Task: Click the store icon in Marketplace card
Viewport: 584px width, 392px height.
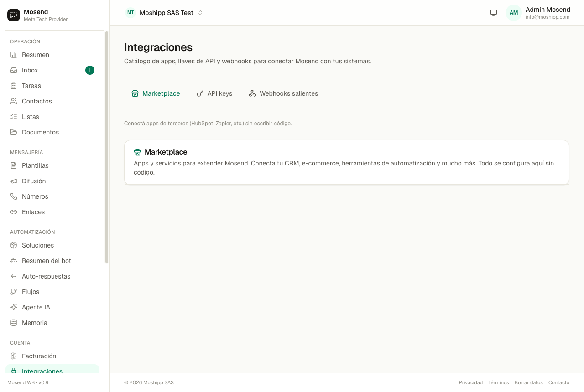Action: [x=137, y=152]
